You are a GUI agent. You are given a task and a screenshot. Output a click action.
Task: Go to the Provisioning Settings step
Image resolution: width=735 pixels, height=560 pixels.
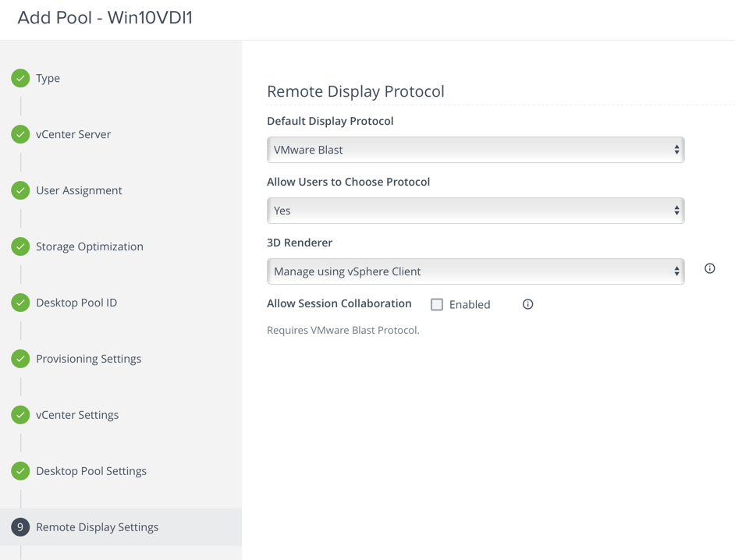[x=88, y=359]
